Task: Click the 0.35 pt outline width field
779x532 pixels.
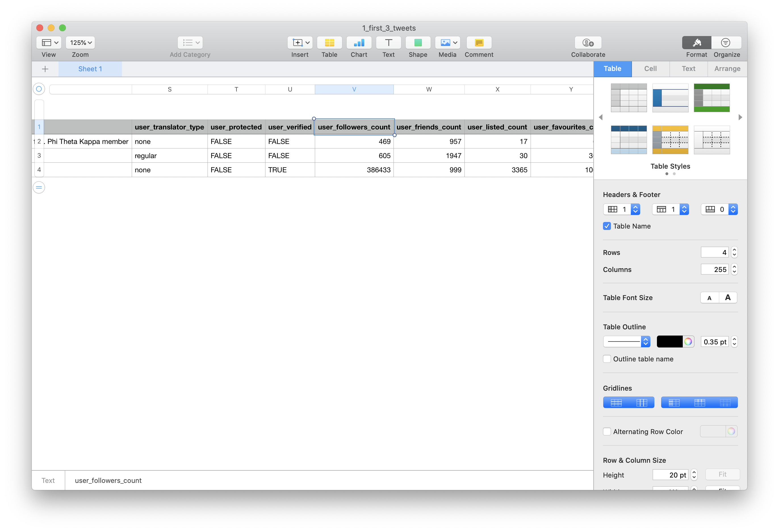Action: coord(715,342)
